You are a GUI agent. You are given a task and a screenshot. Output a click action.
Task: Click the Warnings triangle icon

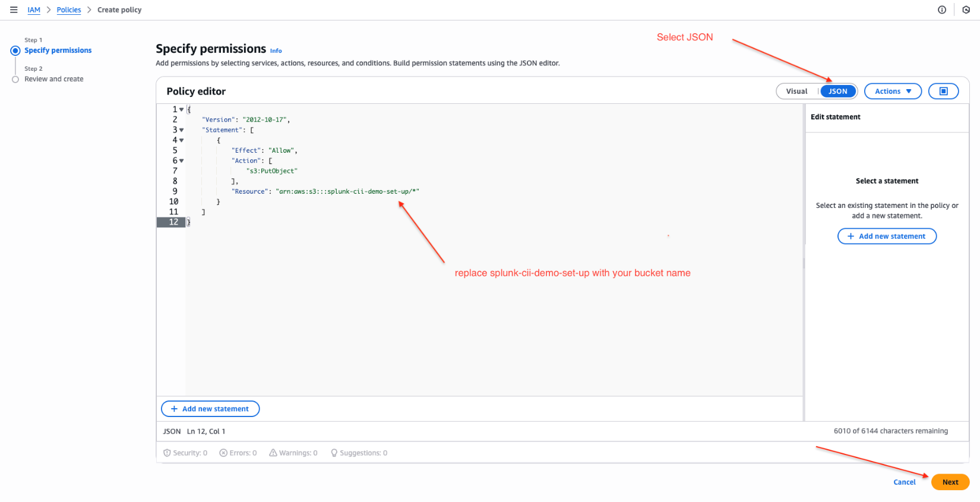[x=273, y=453]
